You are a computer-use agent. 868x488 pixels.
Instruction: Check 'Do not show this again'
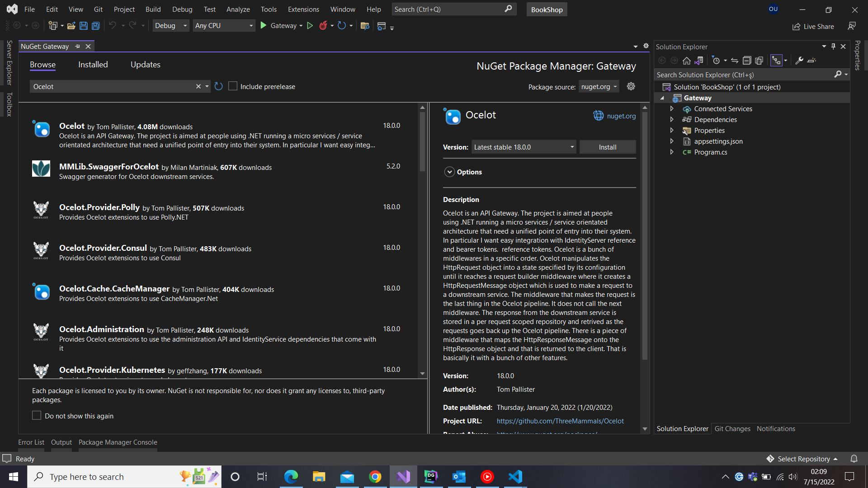[x=37, y=415]
